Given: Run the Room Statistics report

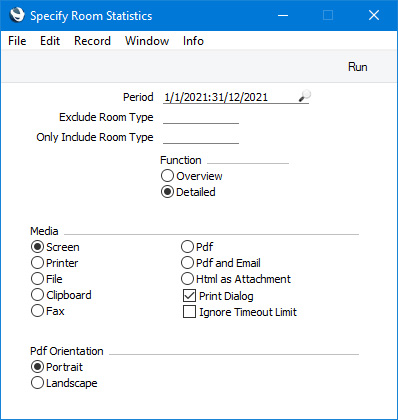Looking at the screenshot, I should pos(358,67).
